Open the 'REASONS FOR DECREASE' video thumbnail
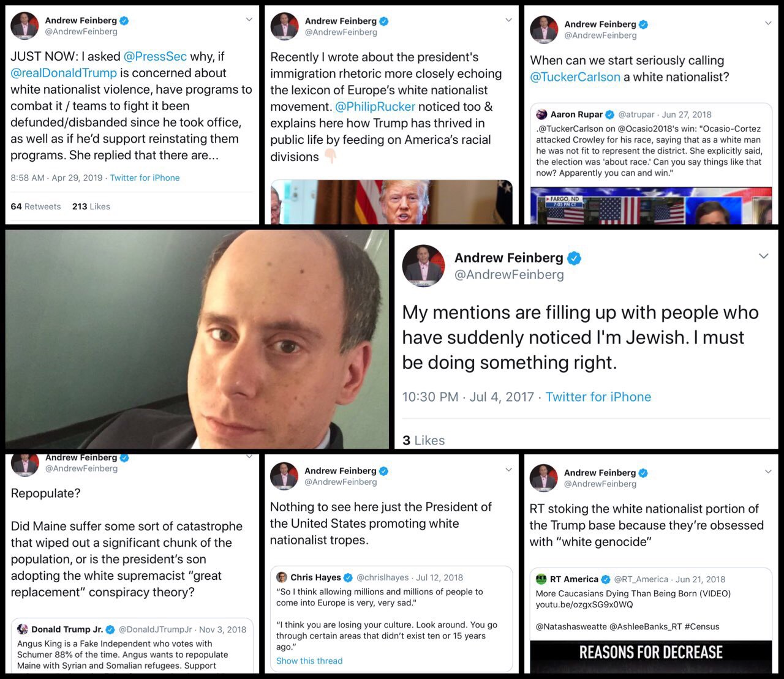This screenshot has height=679, width=784. click(x=650, y=656)
